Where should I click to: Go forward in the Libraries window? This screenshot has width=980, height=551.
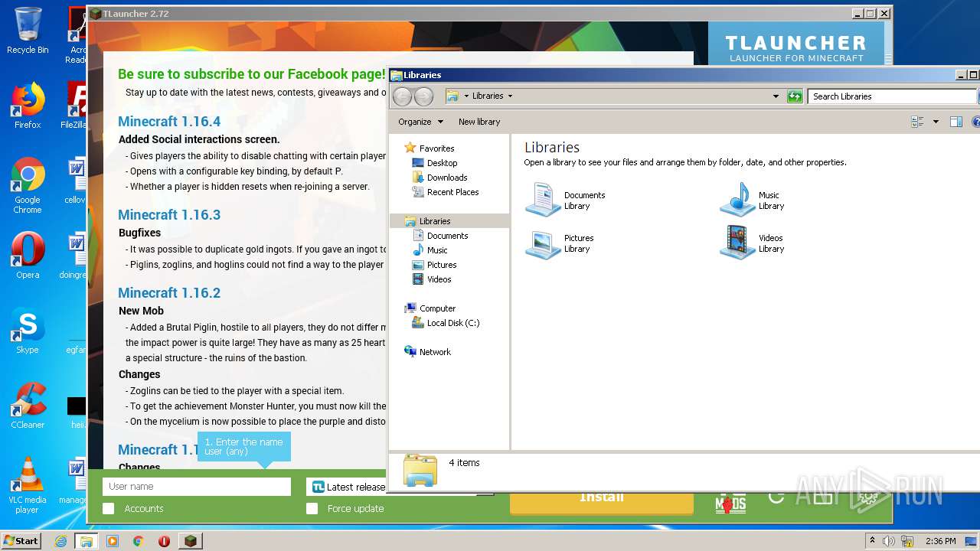(x=423, y=96)
